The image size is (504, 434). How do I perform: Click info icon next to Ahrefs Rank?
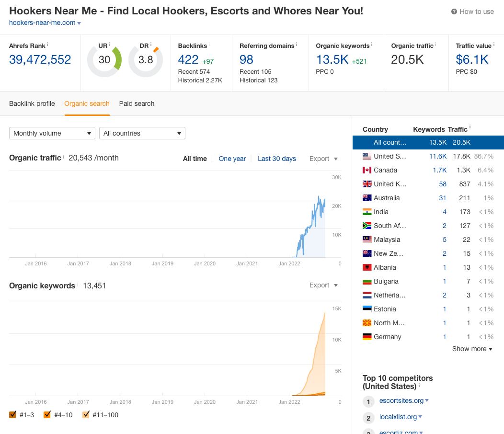[x=48, y=45]
